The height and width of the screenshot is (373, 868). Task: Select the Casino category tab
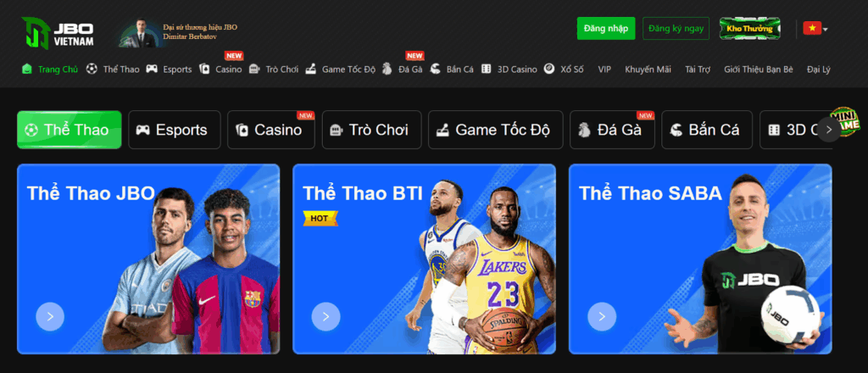[270, 130]
